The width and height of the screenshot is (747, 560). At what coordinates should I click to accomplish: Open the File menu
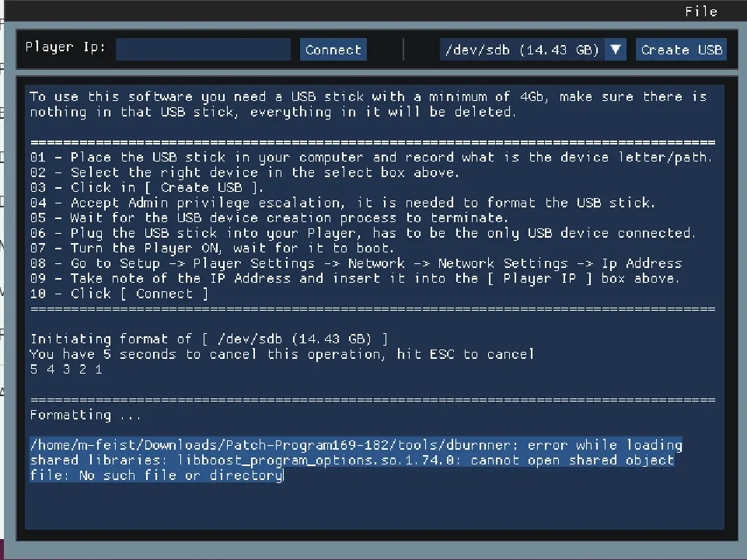point(700,12)
